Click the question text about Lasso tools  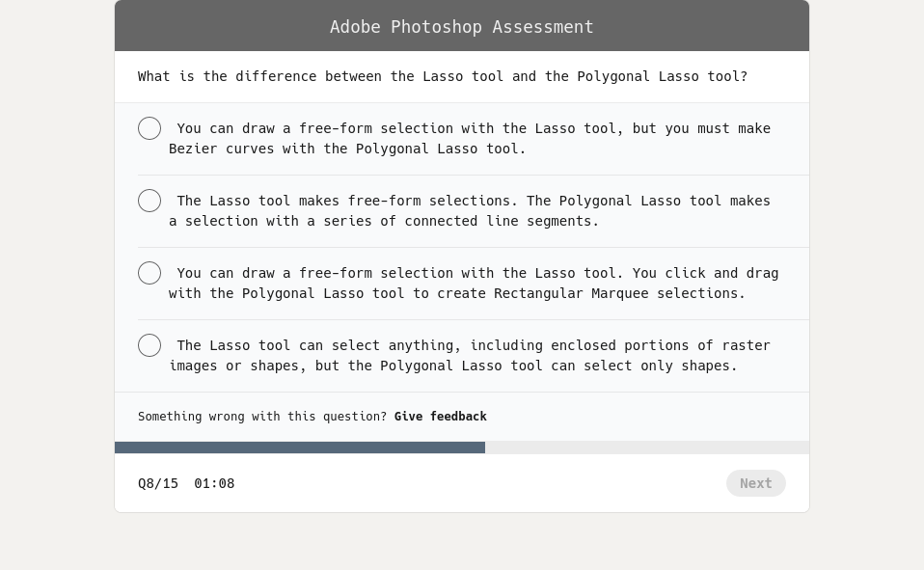[442, 76]
